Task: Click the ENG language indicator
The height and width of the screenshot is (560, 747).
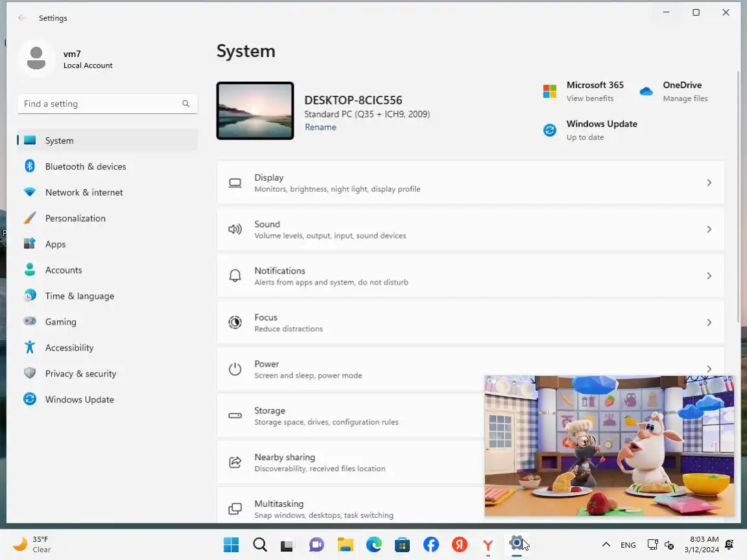Action: 628,544
